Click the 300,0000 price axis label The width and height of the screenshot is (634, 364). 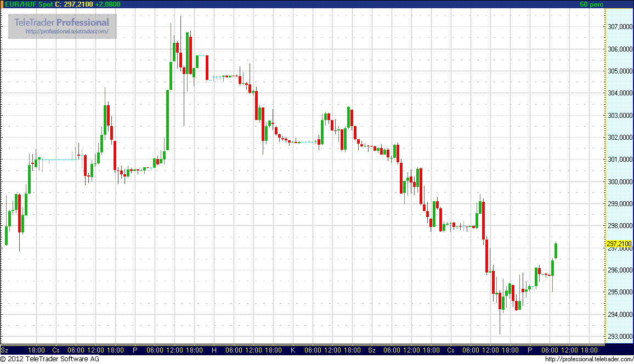click(x=620, y=182)
